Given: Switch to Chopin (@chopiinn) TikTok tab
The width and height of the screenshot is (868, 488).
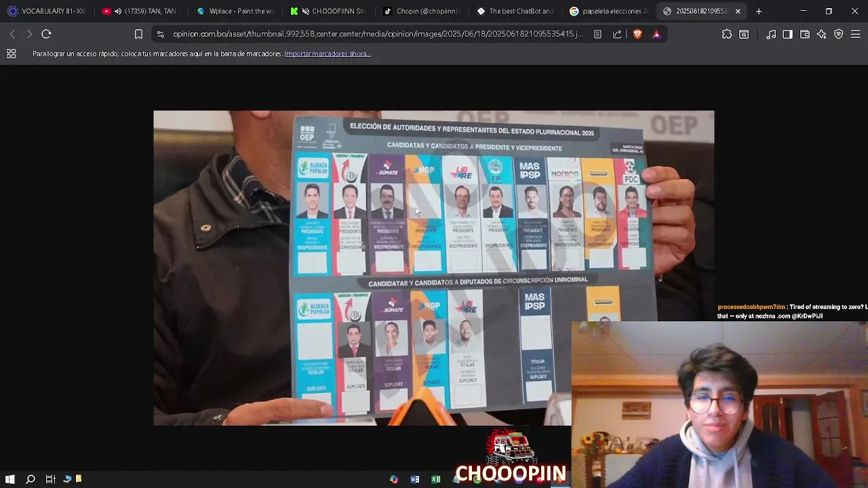Looking at the screenshot, I should click(x=422, y=11).
